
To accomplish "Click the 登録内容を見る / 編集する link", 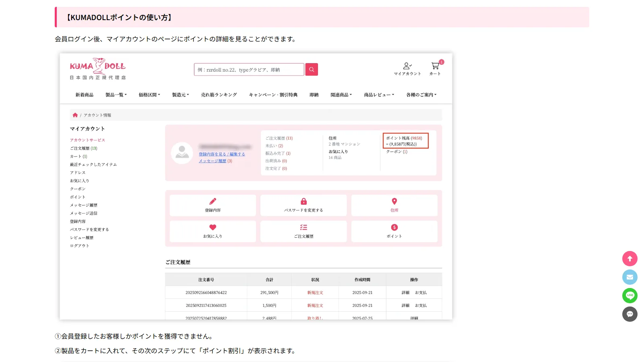I will tap(222, 154).
